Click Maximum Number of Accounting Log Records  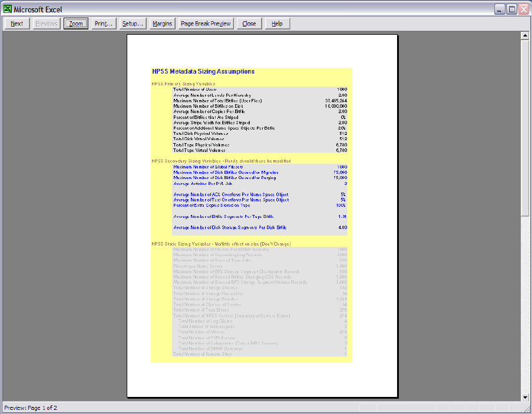point(217,255)
